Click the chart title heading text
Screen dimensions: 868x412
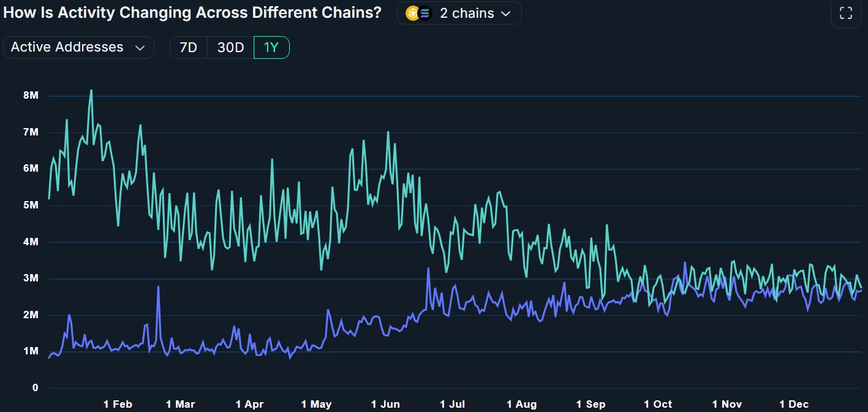[192, 13]
